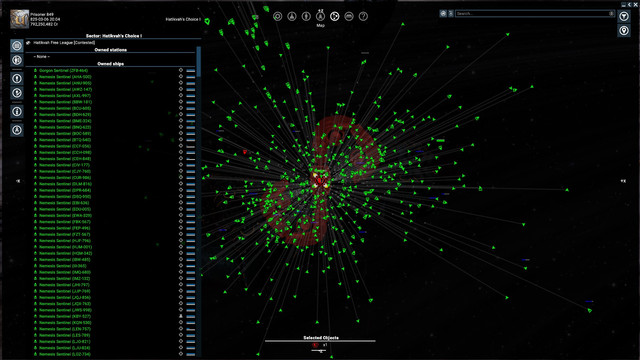Select Nemesis Sentinel (AXL-997) in the list
Viewport: 640px width, 360px height.
(65, 96)
